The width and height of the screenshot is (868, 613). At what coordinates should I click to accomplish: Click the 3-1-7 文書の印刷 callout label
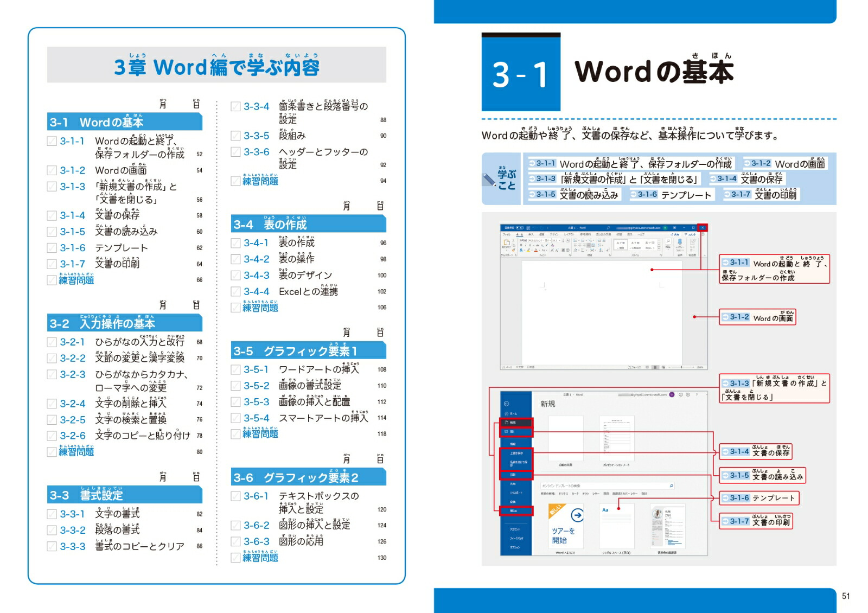tap(756, 521)
